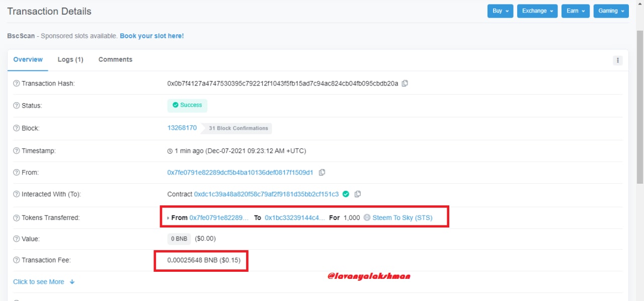Image resolution: width=644 pixels, height=301 pixels.
Task: Open the Earn dropdown
Action: click(x=576, y=11)
